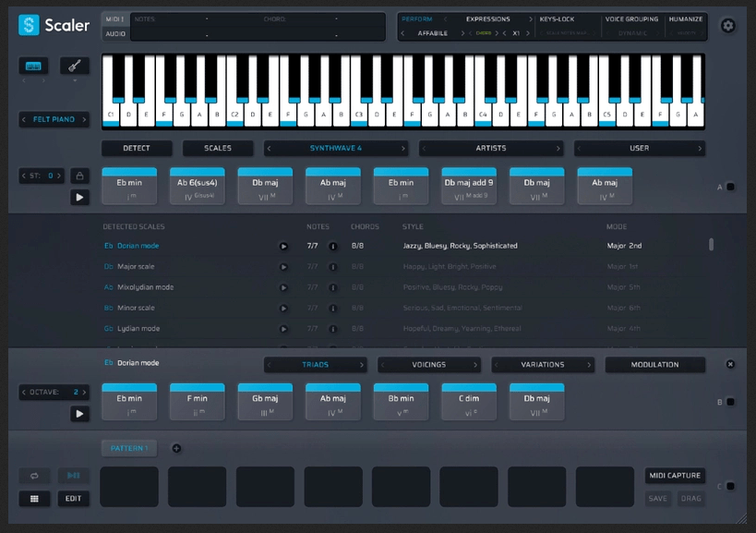Click the detected scales list scrollbar

pyautogui.click(x=711, y=245)
